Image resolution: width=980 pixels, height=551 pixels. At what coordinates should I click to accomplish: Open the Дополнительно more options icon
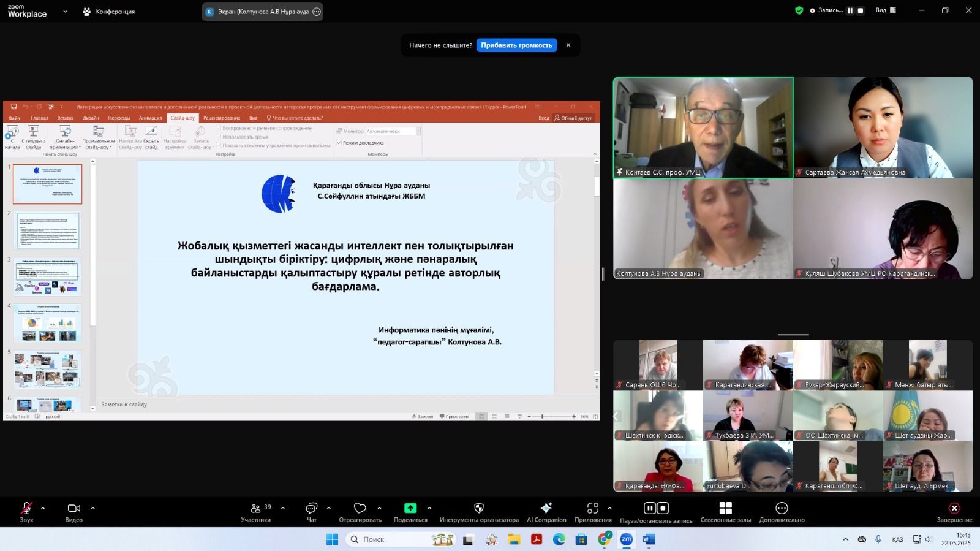(782, 512)
